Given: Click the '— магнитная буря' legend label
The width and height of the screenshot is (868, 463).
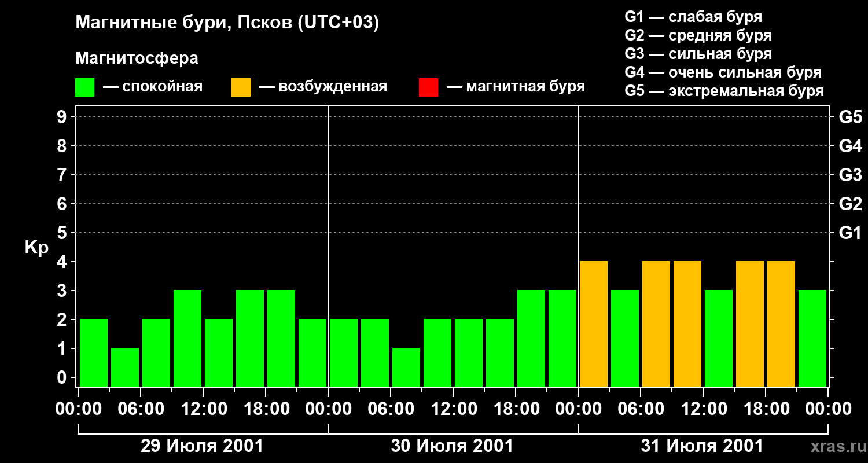Looking at the screenshot, I should point(516,87).
